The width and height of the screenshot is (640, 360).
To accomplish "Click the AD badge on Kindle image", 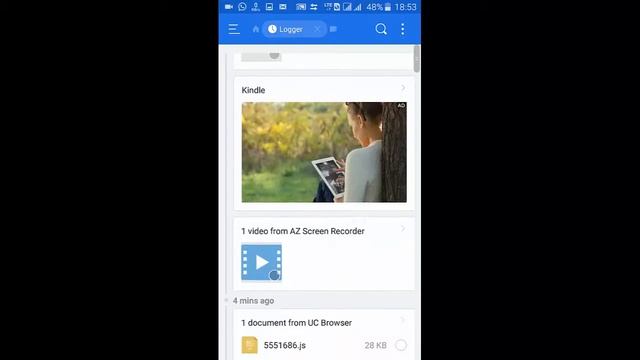I will point(401,105).
